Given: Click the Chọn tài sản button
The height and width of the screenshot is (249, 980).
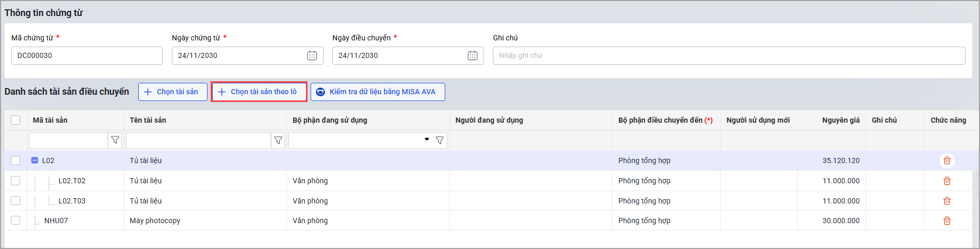Looking at the screenshot, I should 172,92.
